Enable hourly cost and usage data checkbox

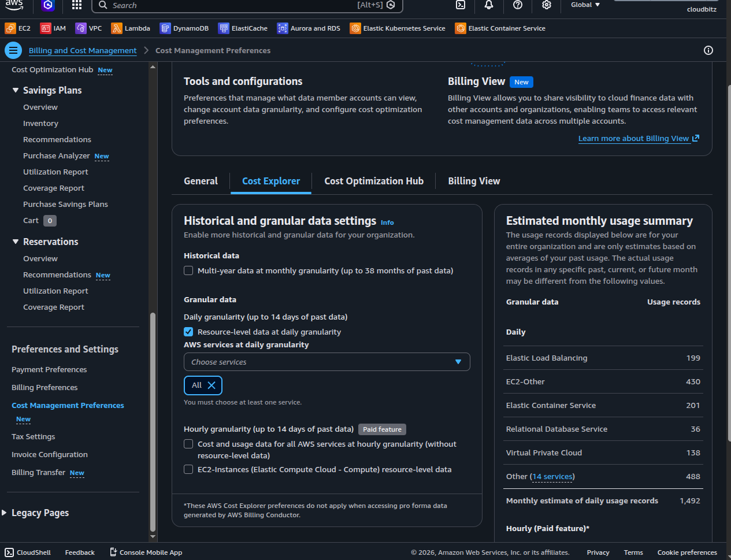click(188, 444)
